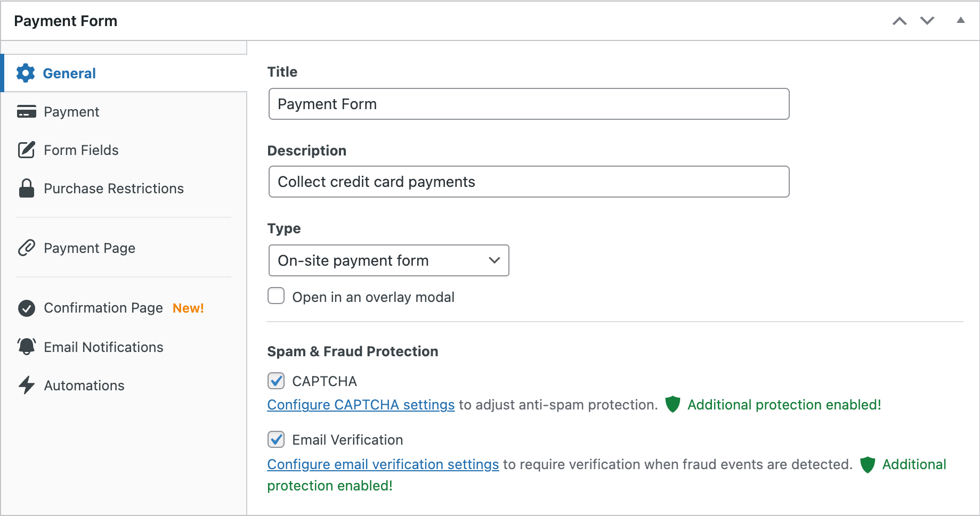Click the Automations lightning bolt icon
980x516 pixels.
point(27,385)
